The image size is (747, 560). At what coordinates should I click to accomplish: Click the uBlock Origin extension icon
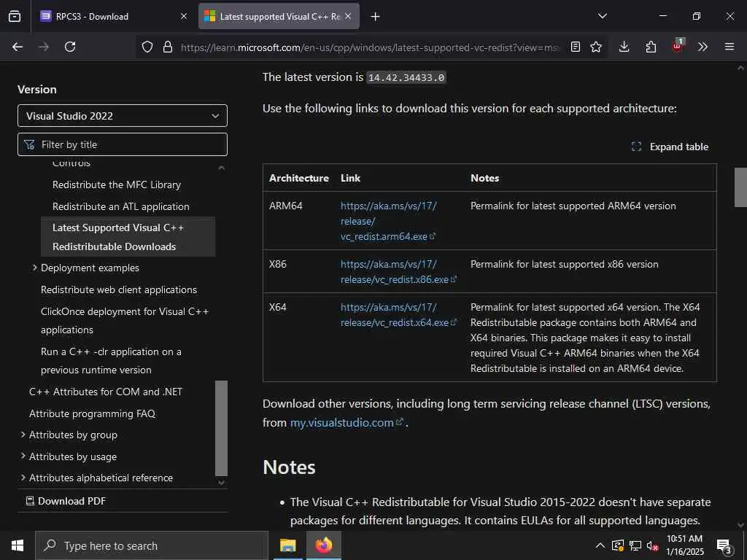tap(678, 46)
